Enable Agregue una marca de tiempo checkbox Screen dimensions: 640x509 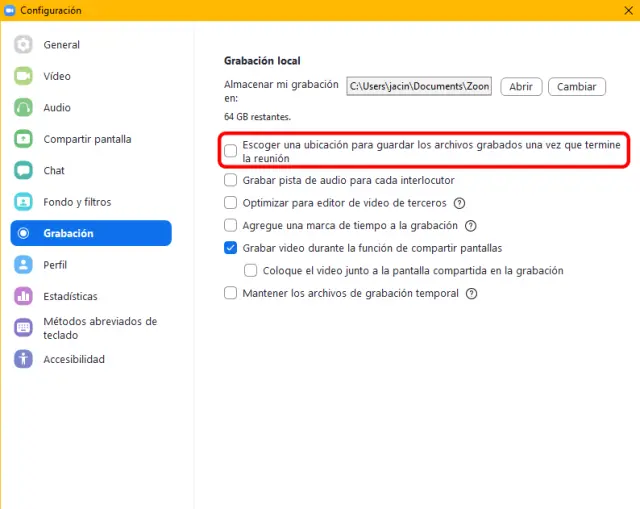[x=232, y=226]
